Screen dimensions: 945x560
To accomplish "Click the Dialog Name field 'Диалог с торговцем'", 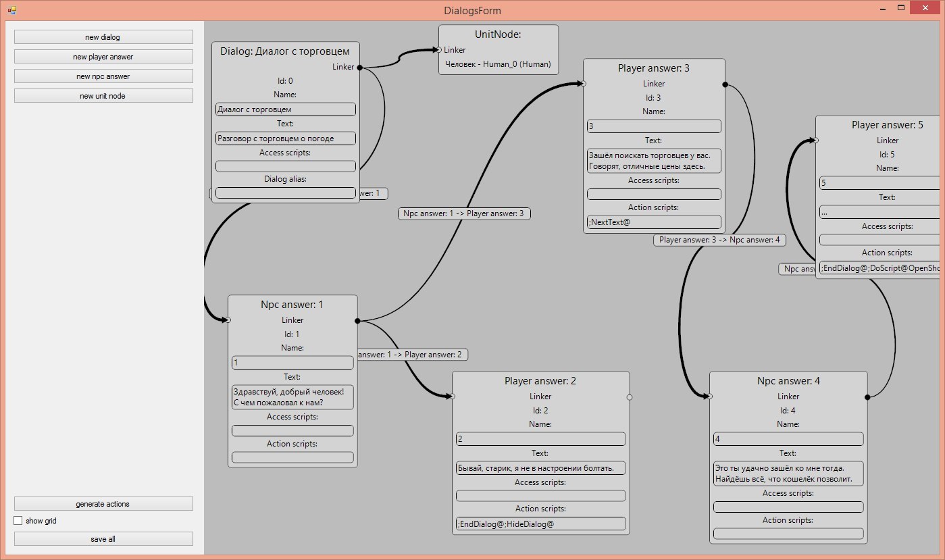I will point(285,109).
